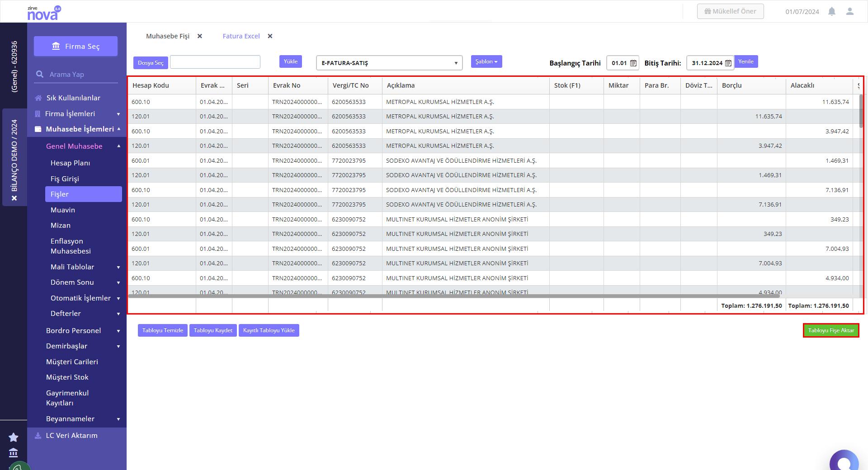Click Tabloyu Temizle button

click(x=163, y=330)
